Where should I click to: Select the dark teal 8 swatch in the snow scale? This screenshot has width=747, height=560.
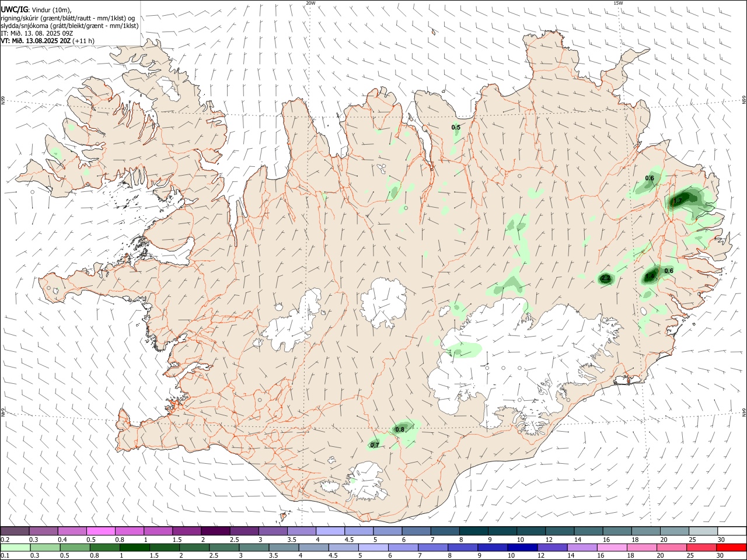[x=473, y=531]
